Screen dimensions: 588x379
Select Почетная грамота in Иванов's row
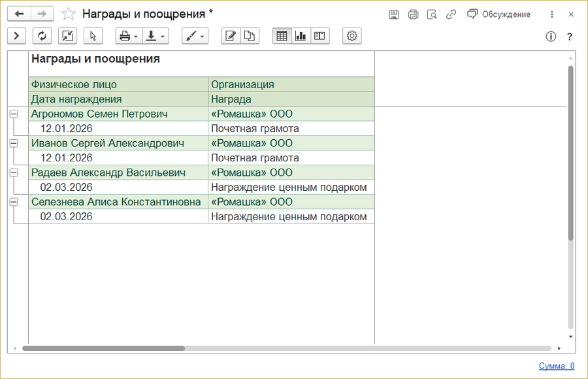(291, 157)
